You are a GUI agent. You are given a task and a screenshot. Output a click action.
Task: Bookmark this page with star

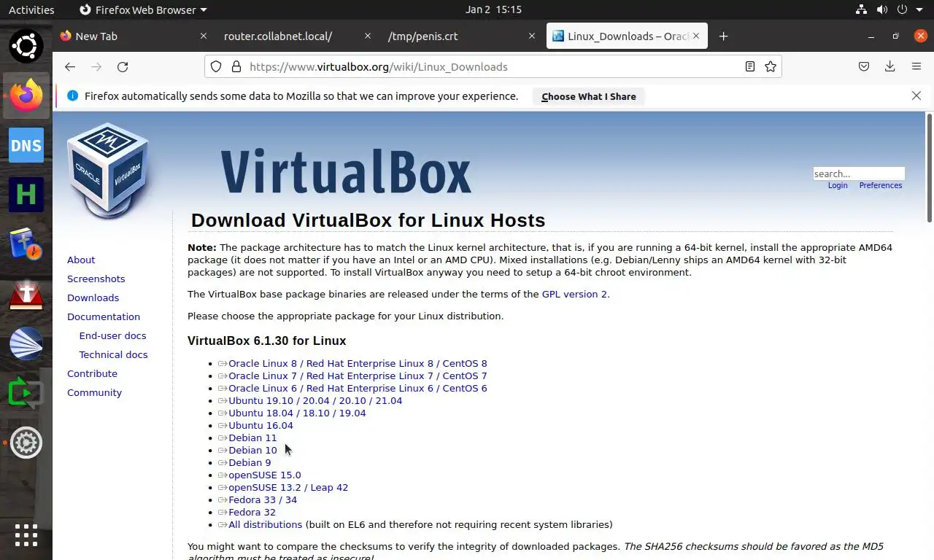click(x=771, y=66)
